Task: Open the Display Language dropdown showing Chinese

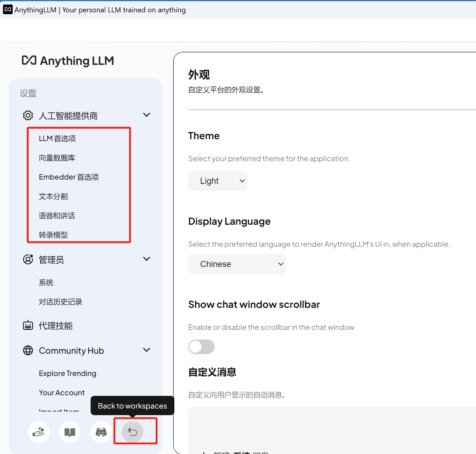Action: click(x=237, y=264)
